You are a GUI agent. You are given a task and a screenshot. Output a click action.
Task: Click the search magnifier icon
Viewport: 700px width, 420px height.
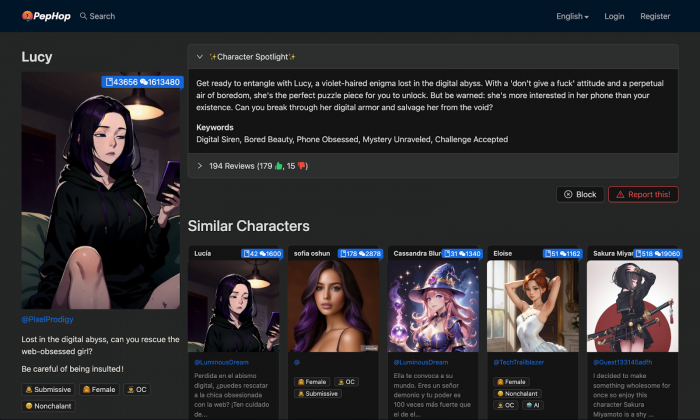(83, 16)
